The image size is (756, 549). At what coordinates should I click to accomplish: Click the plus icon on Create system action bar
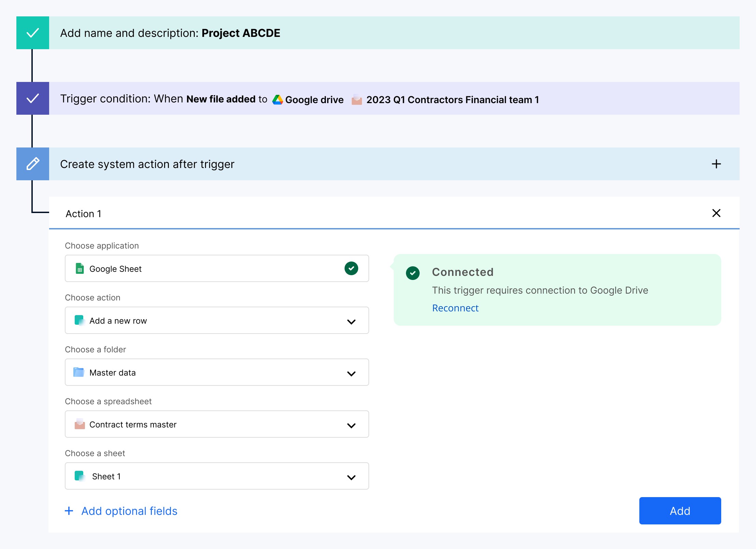(x=716, y=164)
